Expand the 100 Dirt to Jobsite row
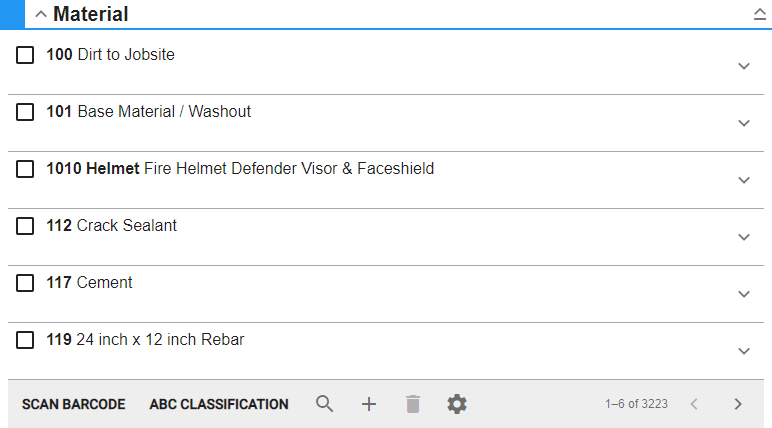The height and width of the screenshot is (428, 772). (x=743, y=66)
